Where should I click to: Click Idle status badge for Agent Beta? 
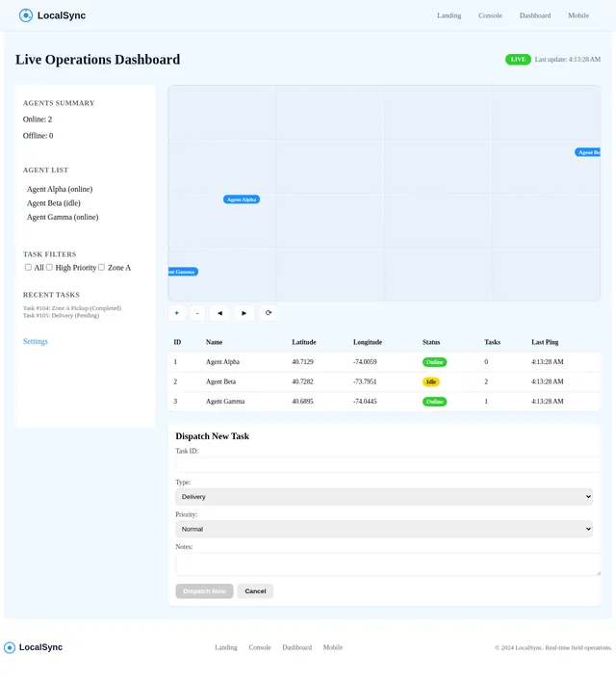click(x=431, y=382)
